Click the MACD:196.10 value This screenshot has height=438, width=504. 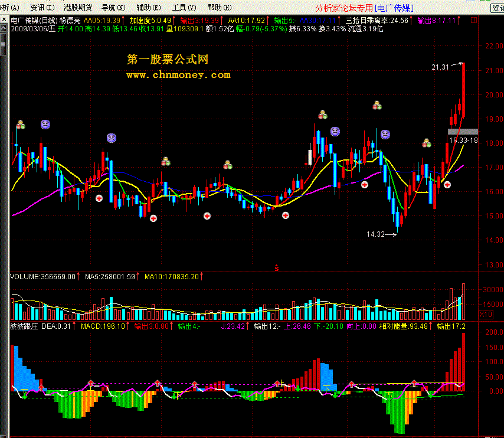click(x=103, y=326)
